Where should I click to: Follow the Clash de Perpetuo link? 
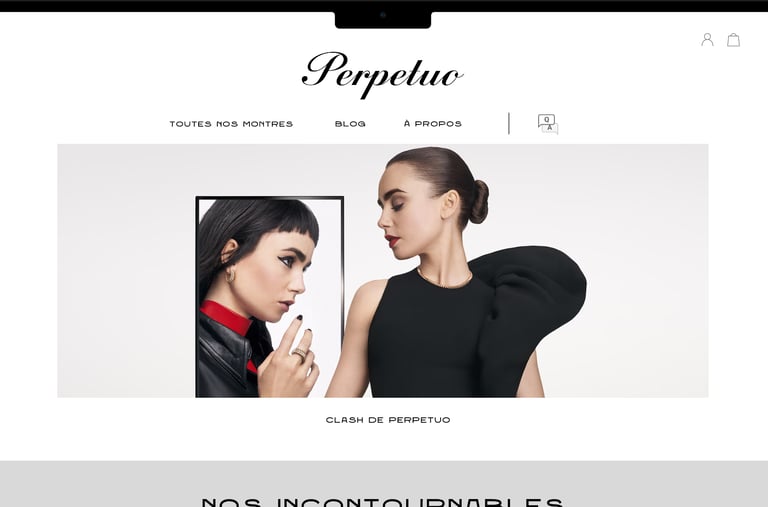[388, 420]
